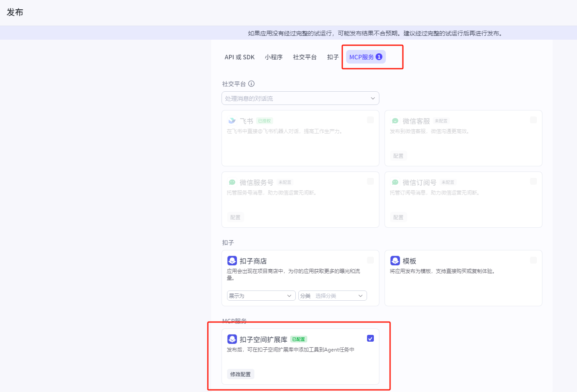Click the 扣子商店 card title
The height and width of the screenshot is (392, 577).
253,261
